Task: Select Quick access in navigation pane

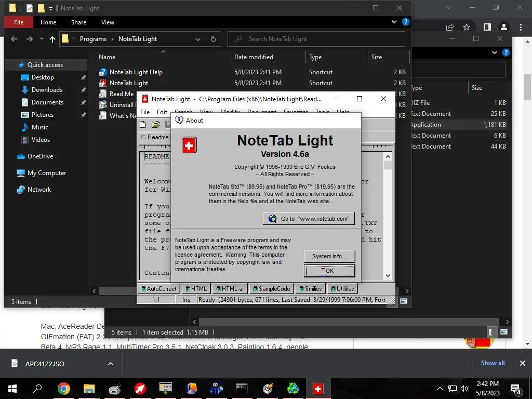Action: point(45,65)
